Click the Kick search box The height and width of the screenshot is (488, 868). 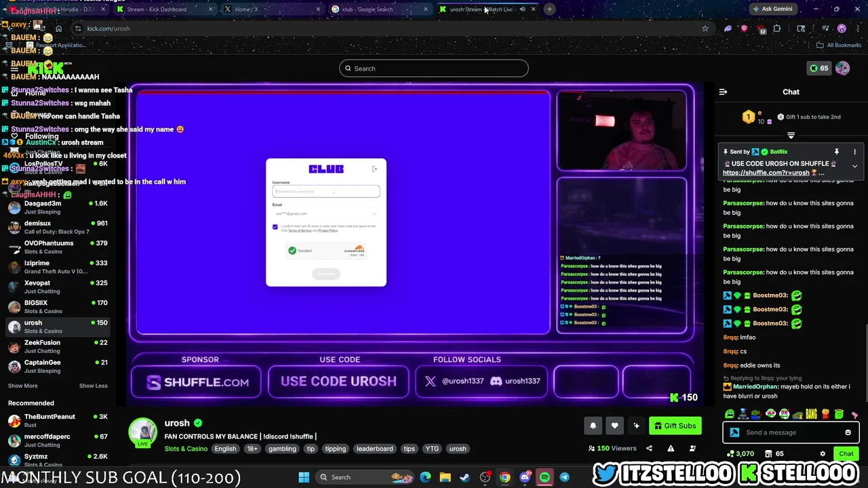point(434,68)
